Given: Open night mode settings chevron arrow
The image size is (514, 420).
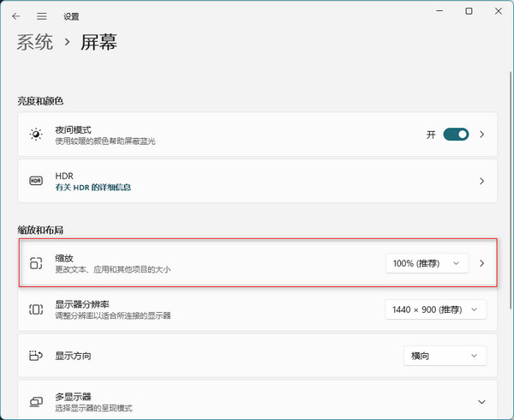Looking at the screenshot, I should pos(482,135).
